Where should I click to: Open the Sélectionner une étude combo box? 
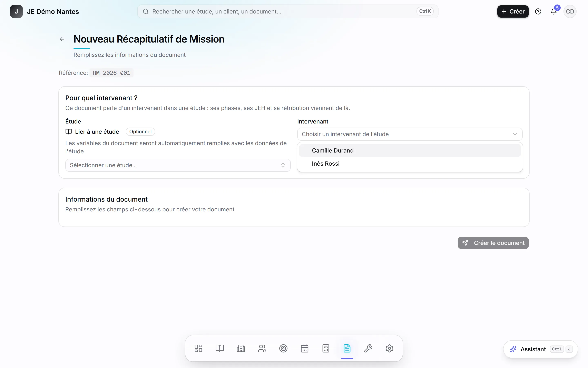tap(178, 165)
